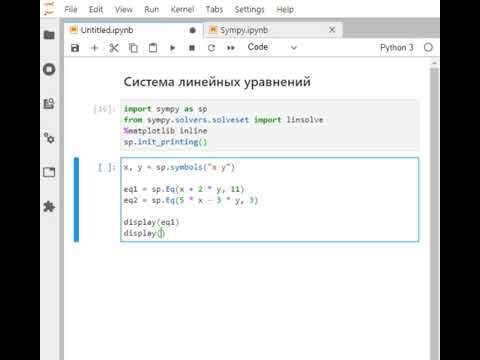
Task: Open the Property Inspector gears icon
Action: [49, 138]
